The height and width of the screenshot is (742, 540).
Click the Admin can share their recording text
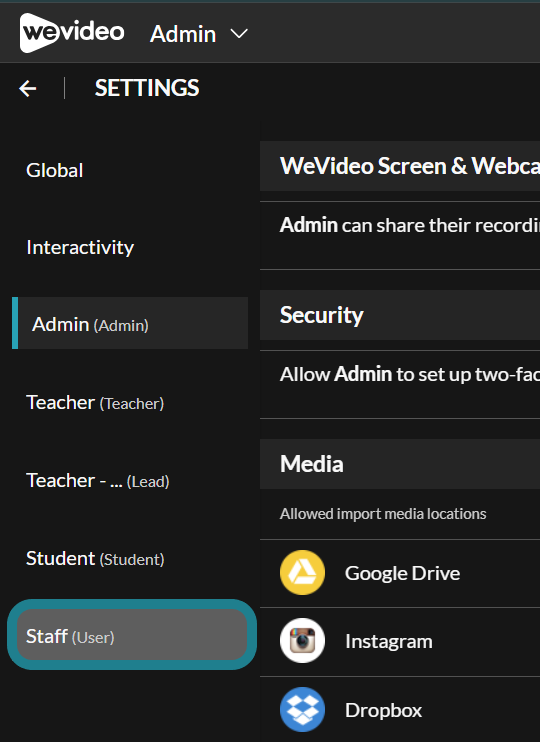(x=410, y=225)
